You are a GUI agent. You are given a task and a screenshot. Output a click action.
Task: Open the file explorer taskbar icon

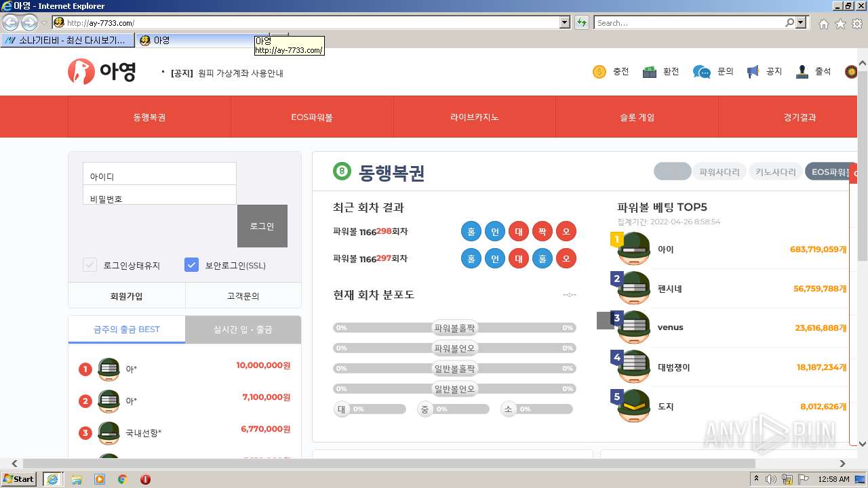click(x=77, y=479)
